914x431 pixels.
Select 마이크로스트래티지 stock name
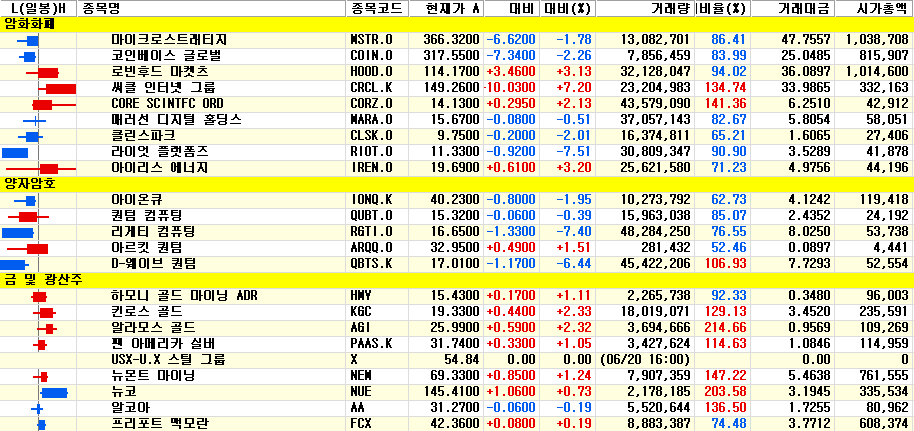point(169,40)
